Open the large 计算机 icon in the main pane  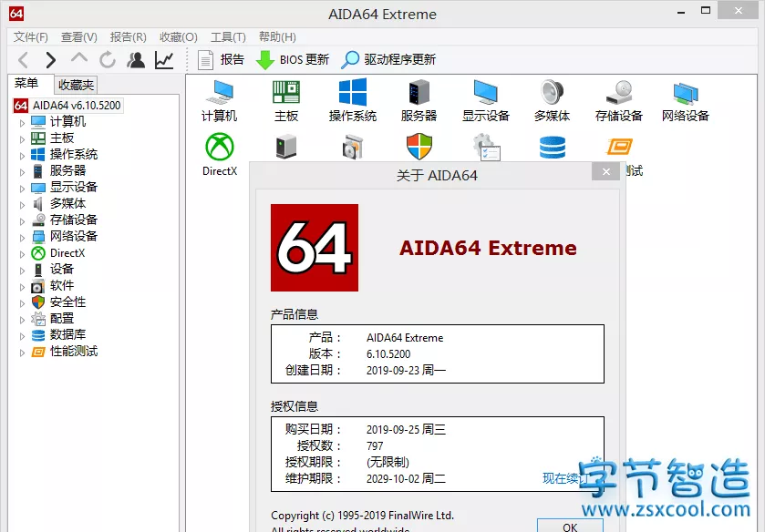click(219, 100)
